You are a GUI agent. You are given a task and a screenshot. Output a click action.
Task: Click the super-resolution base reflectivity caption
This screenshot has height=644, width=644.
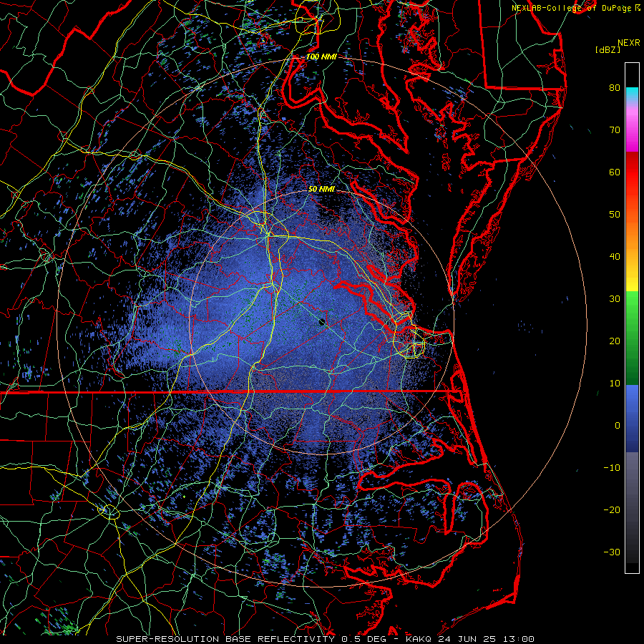click(x=326, y=639)
